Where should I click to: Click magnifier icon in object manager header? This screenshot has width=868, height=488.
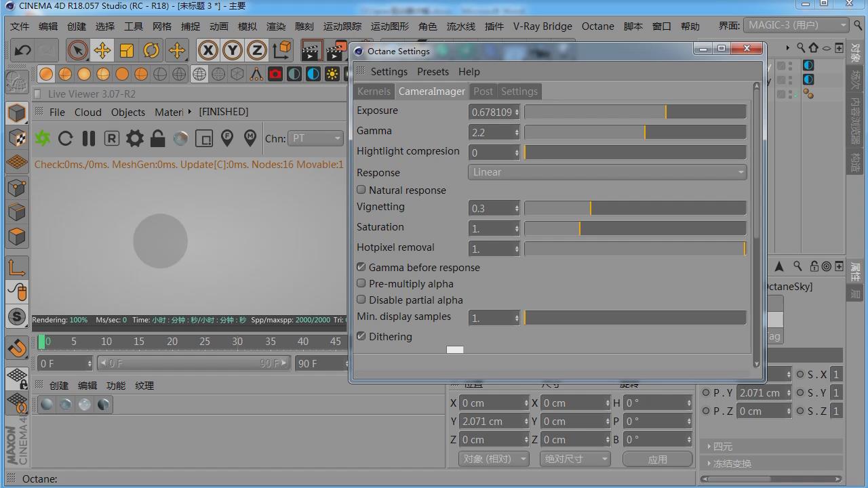[x=801, y=47]
